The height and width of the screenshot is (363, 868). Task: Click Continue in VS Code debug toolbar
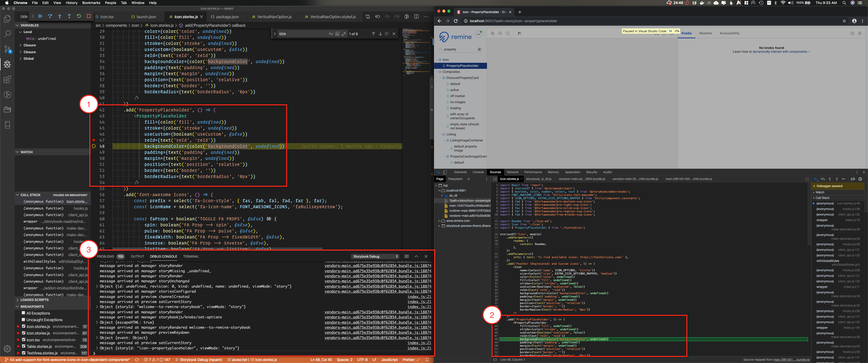point(40,16)
